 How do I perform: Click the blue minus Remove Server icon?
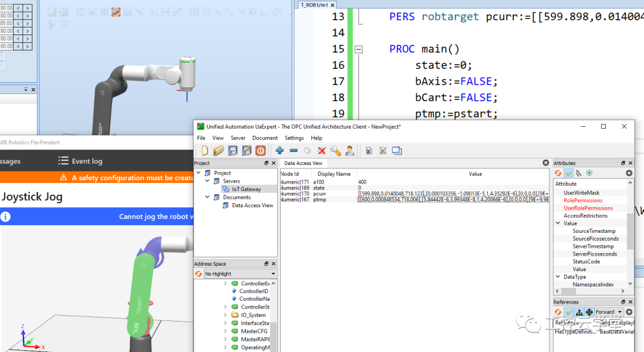(x=293, y=151)
